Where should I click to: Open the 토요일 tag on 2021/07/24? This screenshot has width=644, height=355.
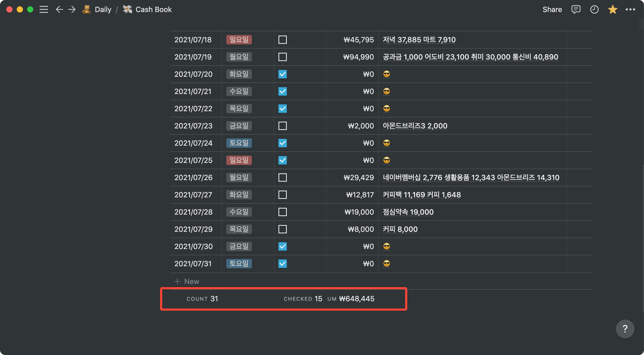coord(239,143)
